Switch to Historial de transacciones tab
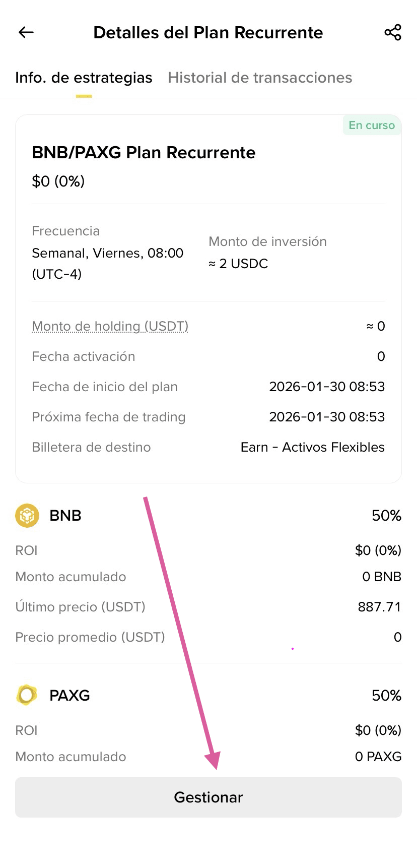The height and width of the screenshot is (868, 417). click(260, 78)
